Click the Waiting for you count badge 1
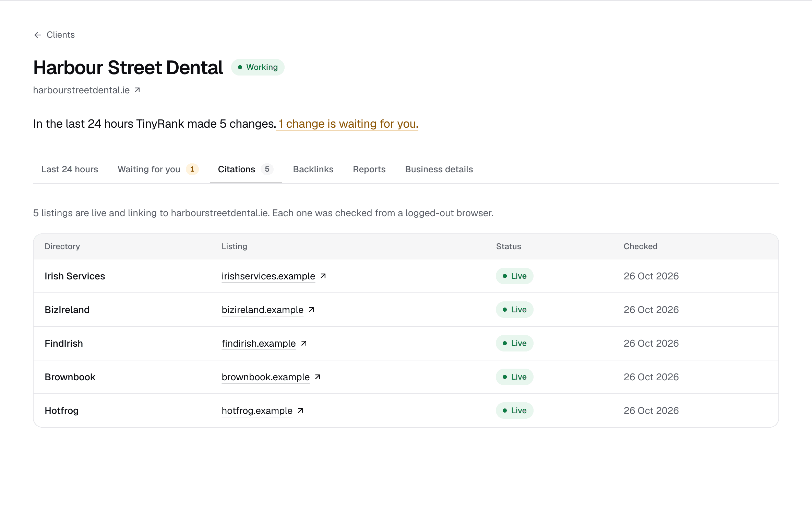 coord(192,169)
